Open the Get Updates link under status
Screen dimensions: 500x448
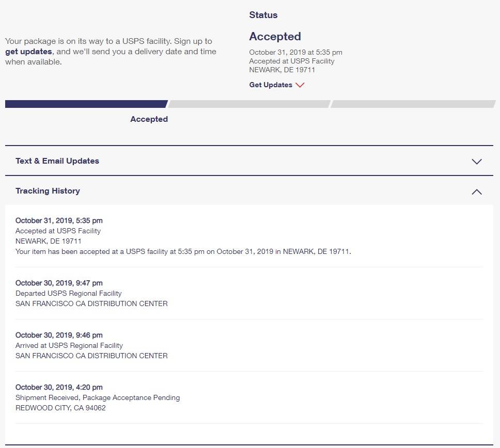(271, 85)
